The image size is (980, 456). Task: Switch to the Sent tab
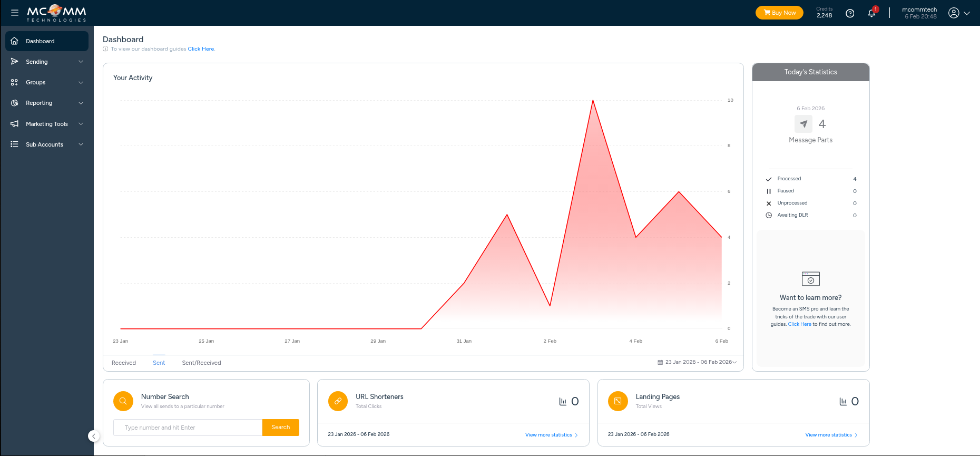pos(159,363)
